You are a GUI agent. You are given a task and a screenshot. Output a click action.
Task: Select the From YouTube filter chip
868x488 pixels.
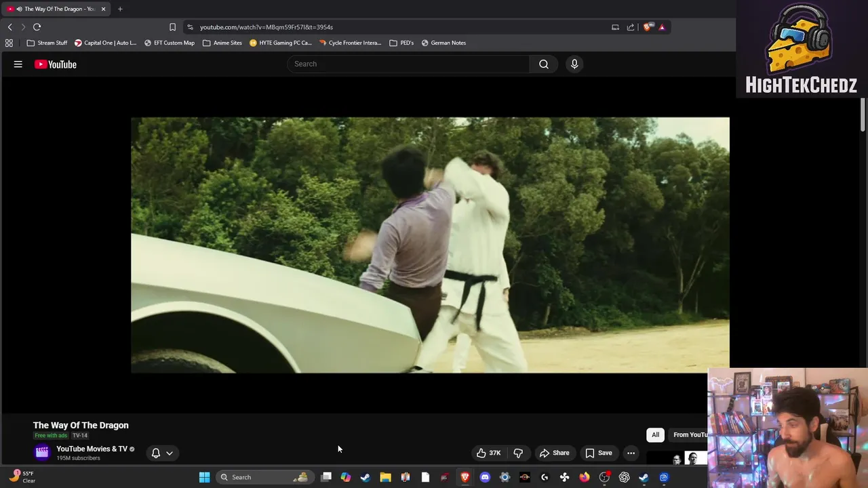(x=689, y=434)
